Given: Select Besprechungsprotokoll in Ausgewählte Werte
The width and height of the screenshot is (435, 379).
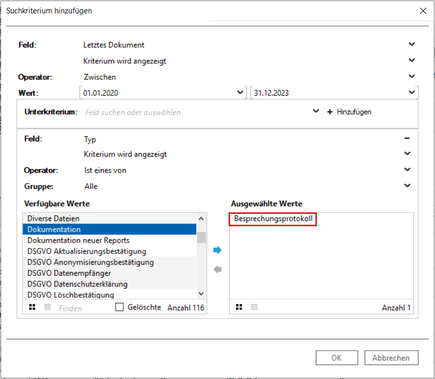Looking at the screenshot, I should (x=273, y=219).
